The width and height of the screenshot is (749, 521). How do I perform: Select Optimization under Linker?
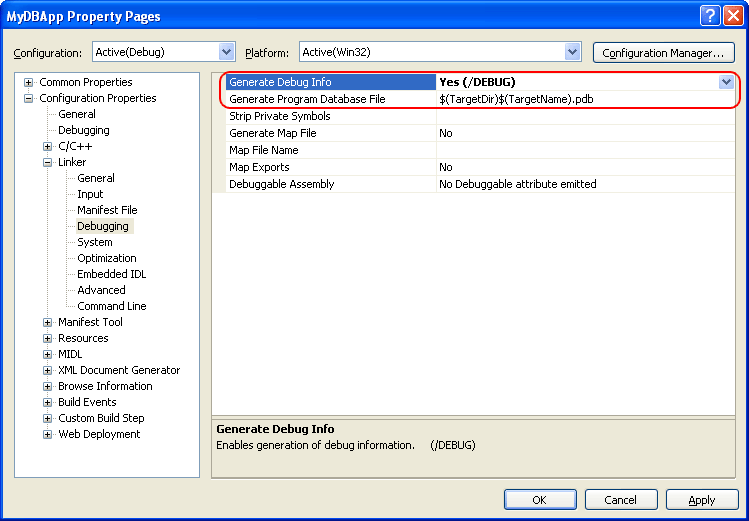(107, 258)
